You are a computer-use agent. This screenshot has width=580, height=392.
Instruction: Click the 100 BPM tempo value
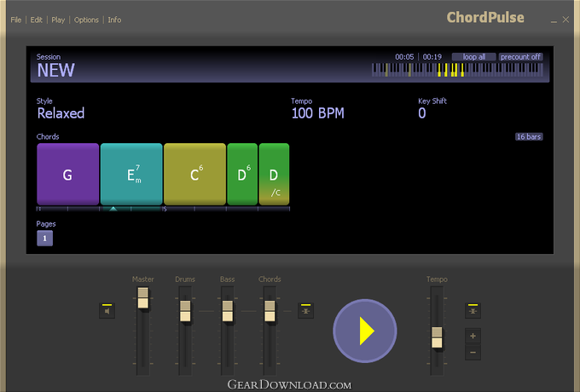point(318,113)
